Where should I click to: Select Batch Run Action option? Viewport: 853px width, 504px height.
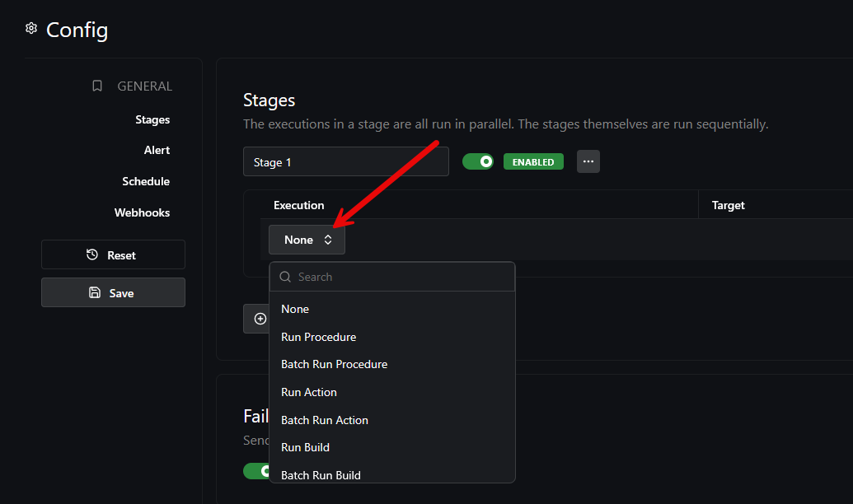[391, 420]
